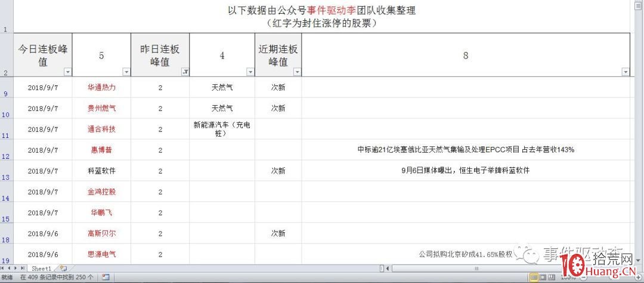Select 次新 cell in 高斯贝尔 row
Viewport: 644px width, 283px height.
[x=278, y=233]
